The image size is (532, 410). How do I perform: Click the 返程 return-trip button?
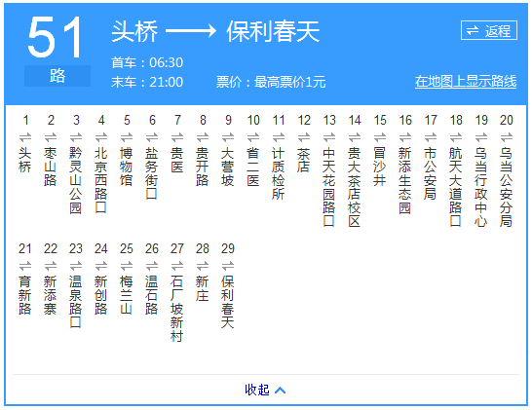pyautogui.click(x=489, y=30)
